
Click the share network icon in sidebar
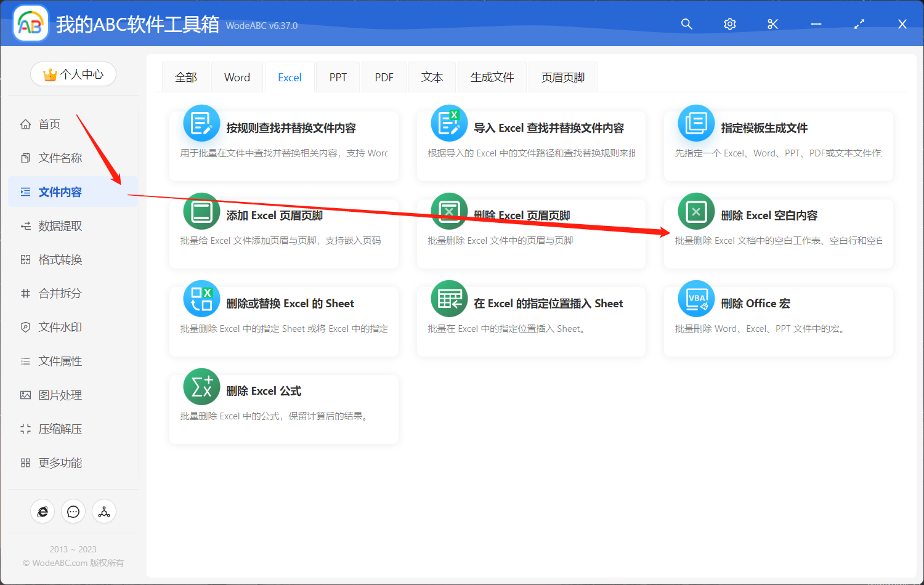[x=104, y=512]
